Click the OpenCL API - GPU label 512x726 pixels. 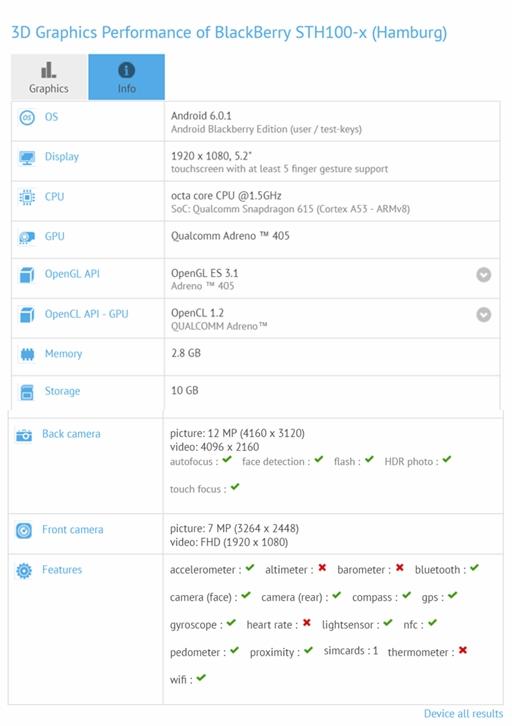(x=87, y=314)
